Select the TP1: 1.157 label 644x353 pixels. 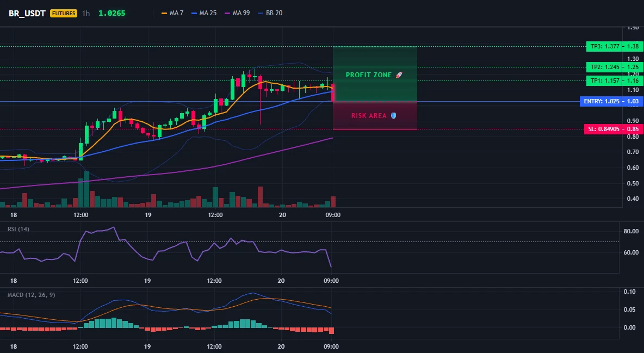click(604, 80)
